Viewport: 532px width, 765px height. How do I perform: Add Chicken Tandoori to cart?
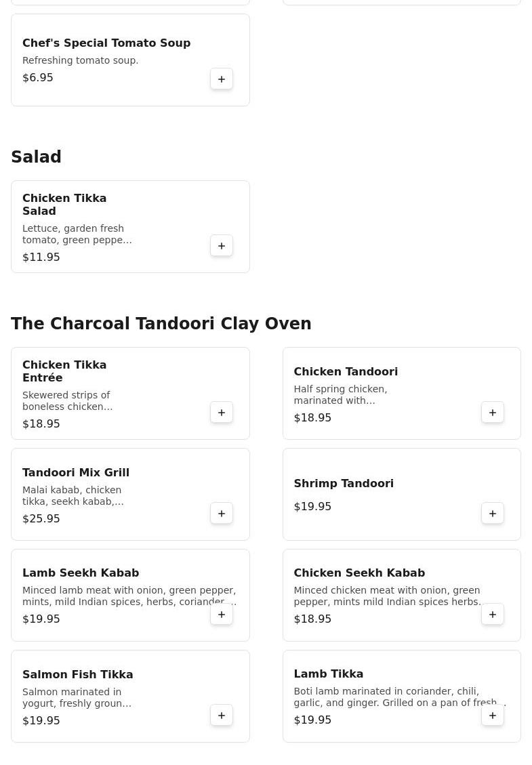pos(493,413)
